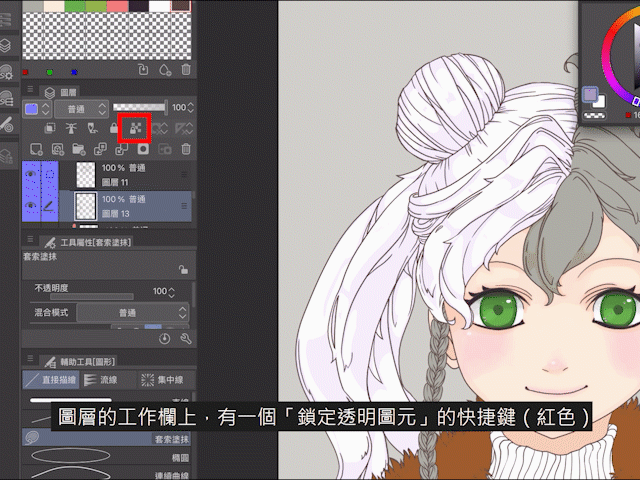Open the 輔助工具[圖形] tab

click(80, 361)
